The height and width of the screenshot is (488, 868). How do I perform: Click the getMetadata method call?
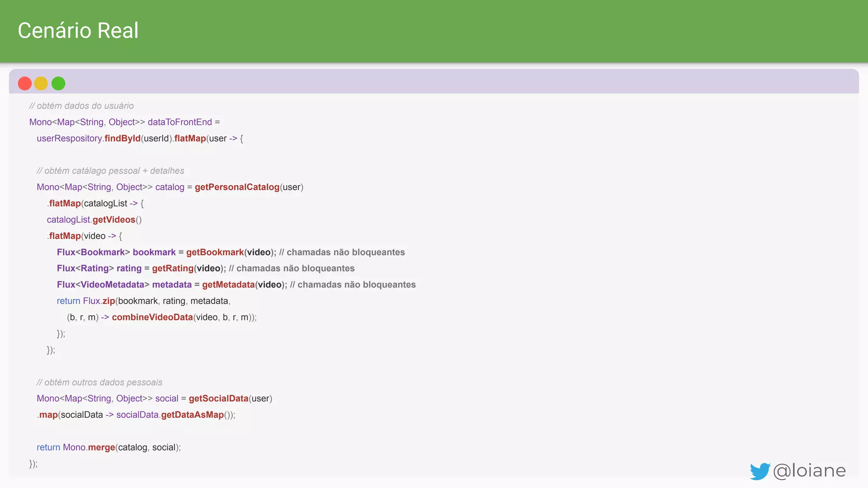(228, 285)
